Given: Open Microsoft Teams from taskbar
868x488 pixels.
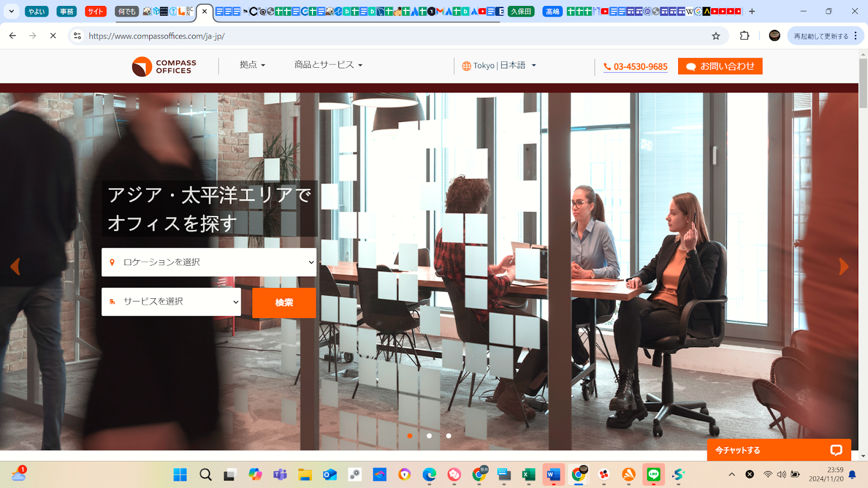Looking at the screenshot, I should [x=280, y=475].
